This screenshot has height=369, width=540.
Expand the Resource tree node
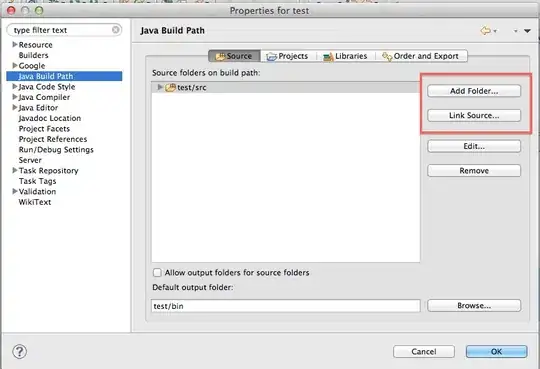[x=14, y=44]
